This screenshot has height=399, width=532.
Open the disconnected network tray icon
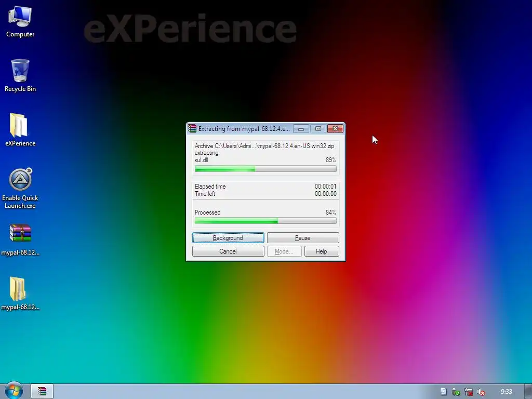pyautogui.click(x=469, y=392)
